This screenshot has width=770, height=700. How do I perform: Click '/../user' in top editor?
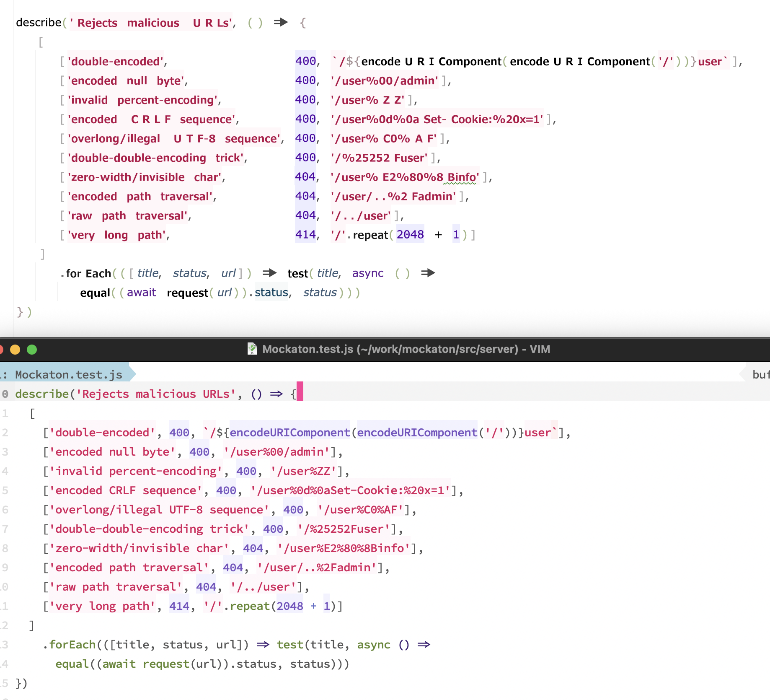360,215
